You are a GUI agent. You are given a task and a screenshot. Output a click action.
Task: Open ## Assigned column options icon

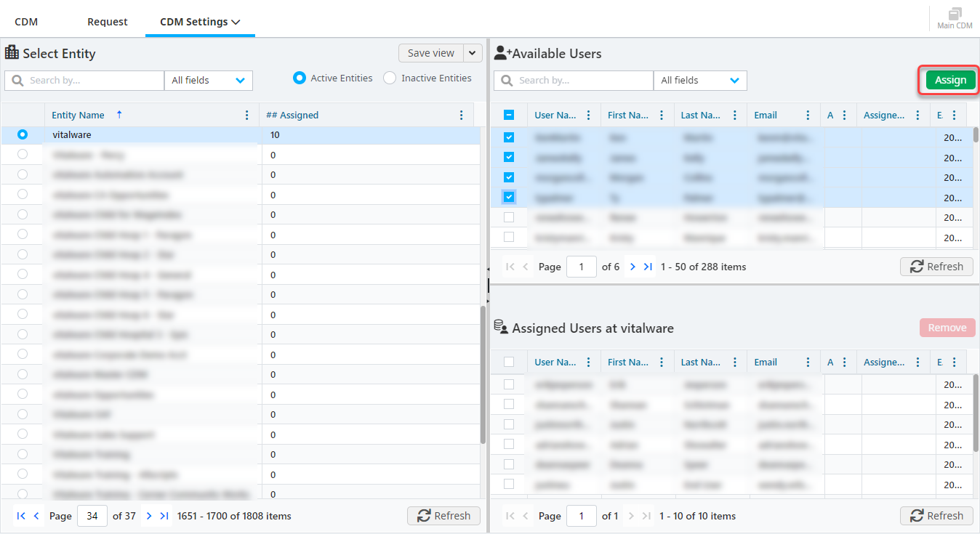461,115
